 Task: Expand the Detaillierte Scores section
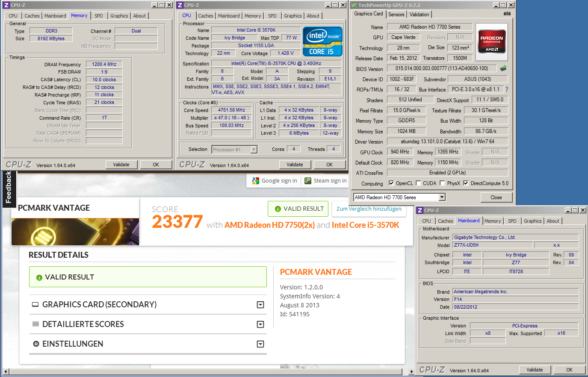click(260, 324)
